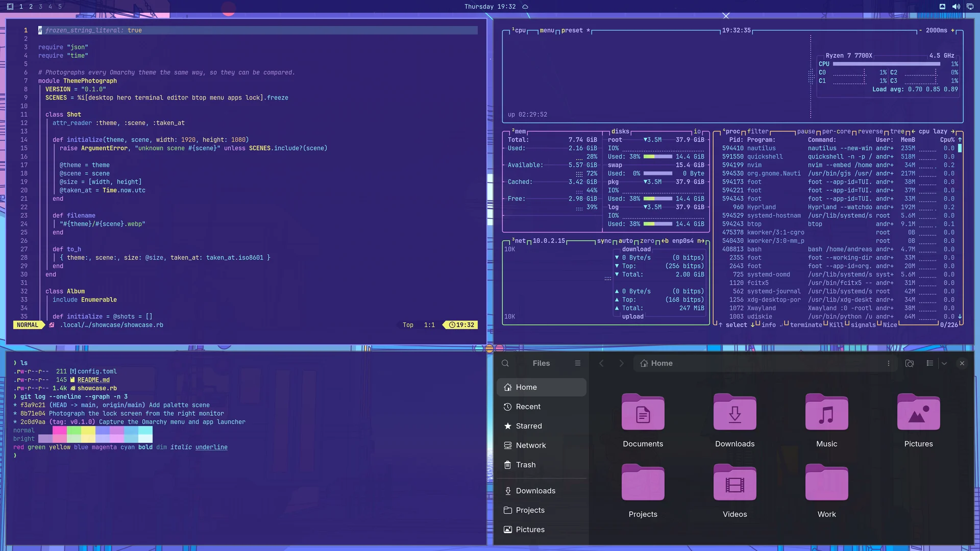The height and width of the screenshot is (551, 980).
Task: Select Pictures bookmark in the Files sidebar
Action: (541, 530)
